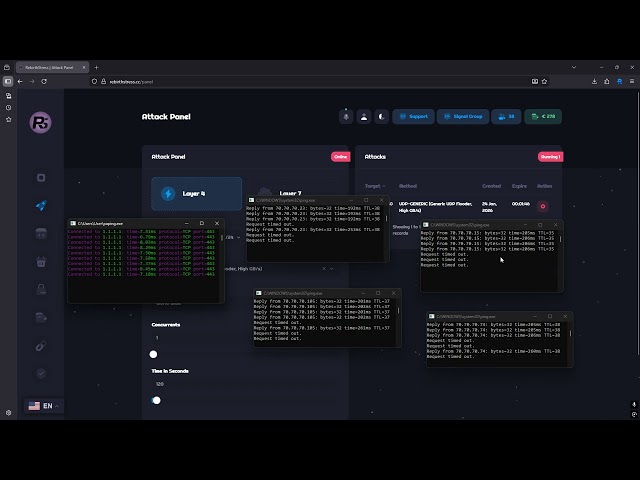Image resolution: width=640 pixels, height=480 pixels.
Task: Click the Running 1 badge
Action: (x=550, y=157)
